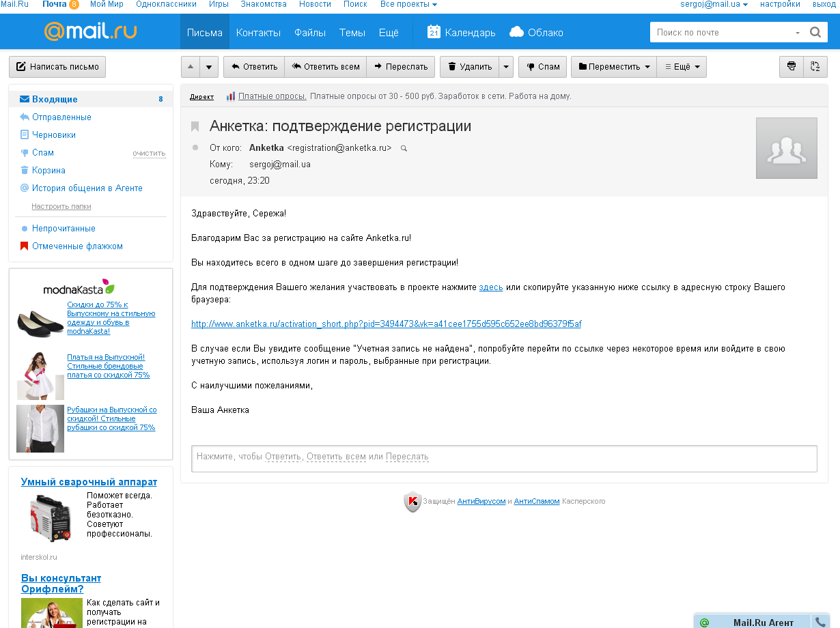Open account sergoj@mail.ua dropdown
The height and width of the screenshot is (628, 840).
coord(714,4)
